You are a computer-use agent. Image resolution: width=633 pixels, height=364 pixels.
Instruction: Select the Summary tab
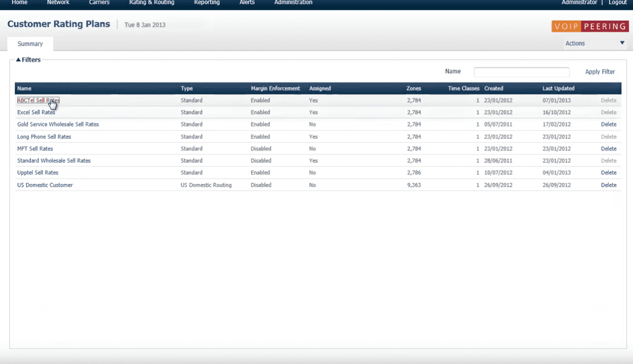(x=30, y=44)
